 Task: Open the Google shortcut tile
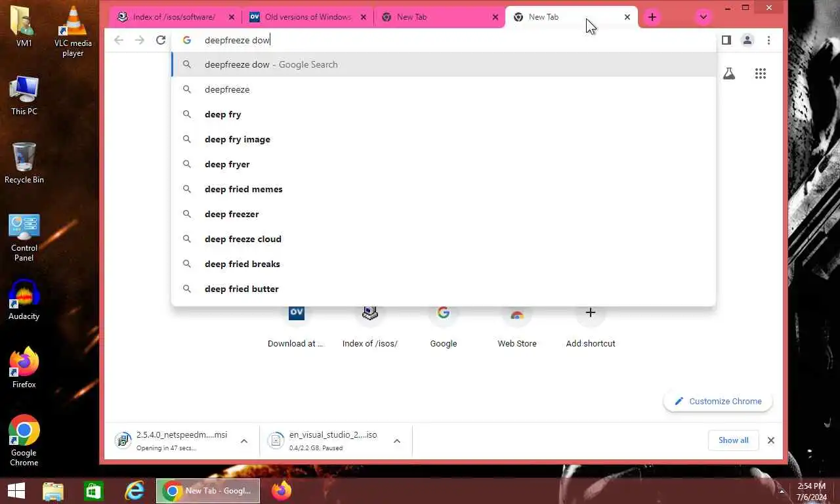443,326
